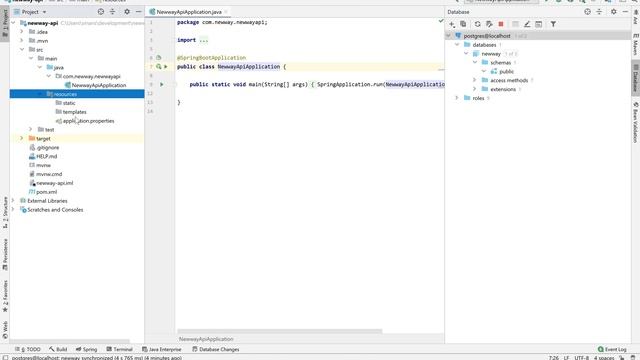Open the NewwayApiApplication.java editor tab
640x360 pixels.
188,12
